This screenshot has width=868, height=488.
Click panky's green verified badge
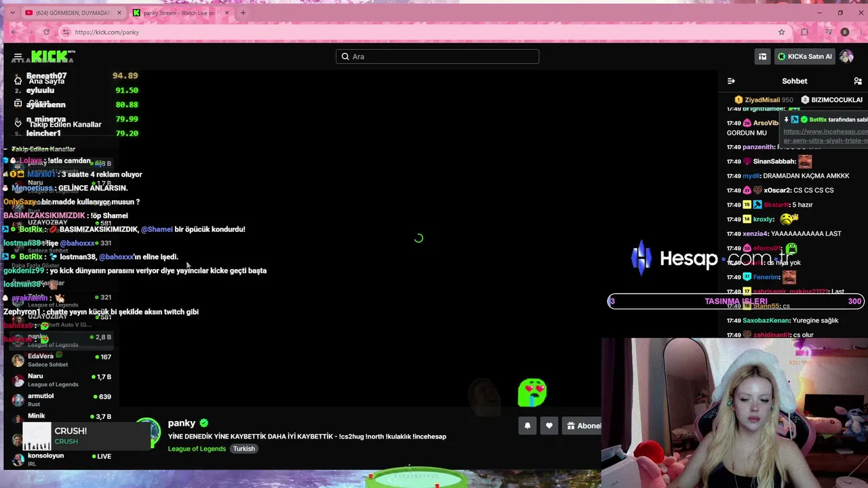[x=203, y=423]
